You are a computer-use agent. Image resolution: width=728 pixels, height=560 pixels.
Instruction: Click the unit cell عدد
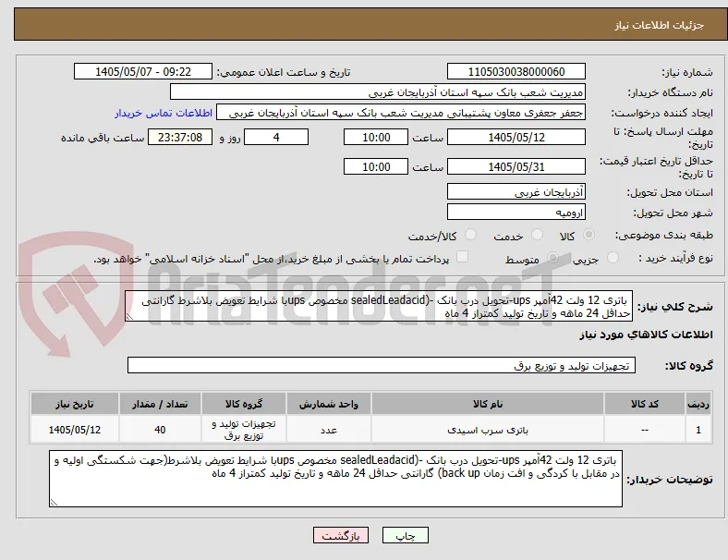coord(329,430)
